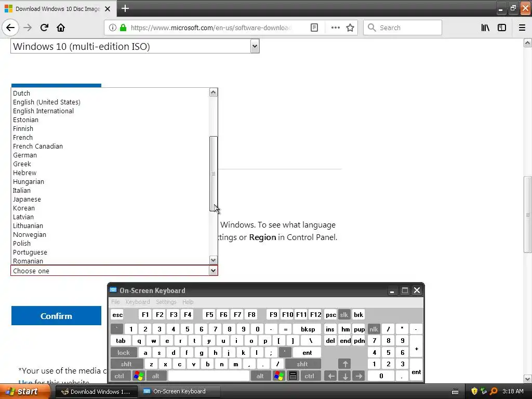Viewport: 532px width, 399px height.
Task: Click the ent key beside apostrophe
Action: pyautogui.click(x=307, y=353)
